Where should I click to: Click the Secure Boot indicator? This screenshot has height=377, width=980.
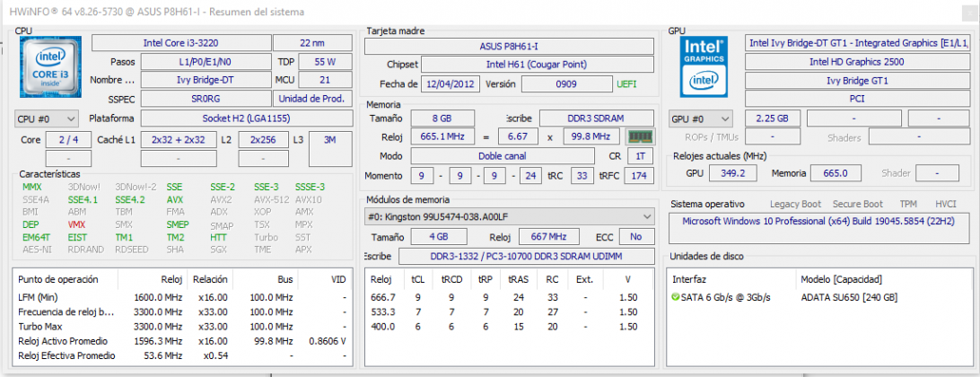[x=858, y=204]
